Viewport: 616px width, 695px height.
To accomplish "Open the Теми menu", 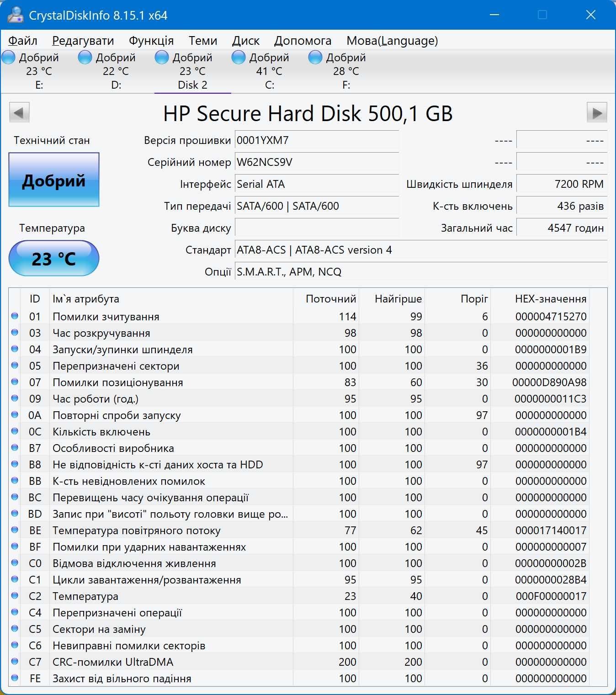I will point(203,41).
